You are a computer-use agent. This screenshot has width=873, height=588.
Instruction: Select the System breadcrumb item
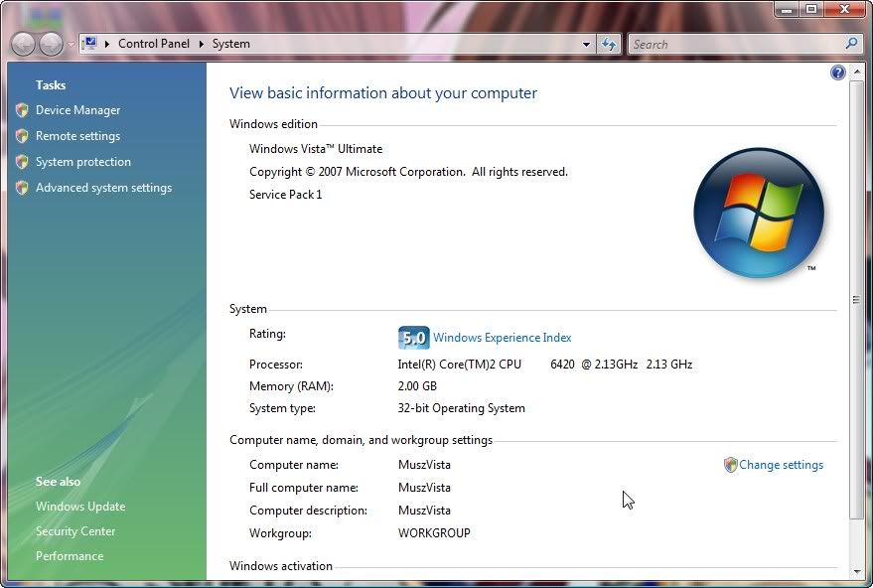(230, 44)
